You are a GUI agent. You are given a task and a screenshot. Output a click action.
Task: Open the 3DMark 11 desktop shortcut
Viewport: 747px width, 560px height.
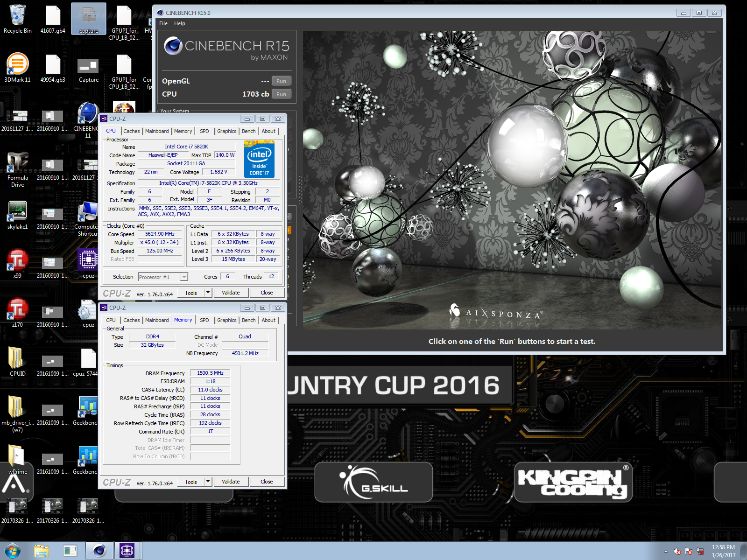17,68
